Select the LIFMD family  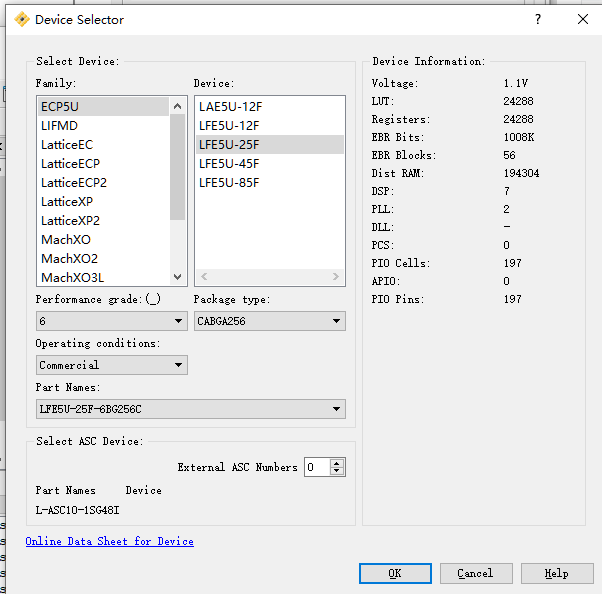point(59,125)
